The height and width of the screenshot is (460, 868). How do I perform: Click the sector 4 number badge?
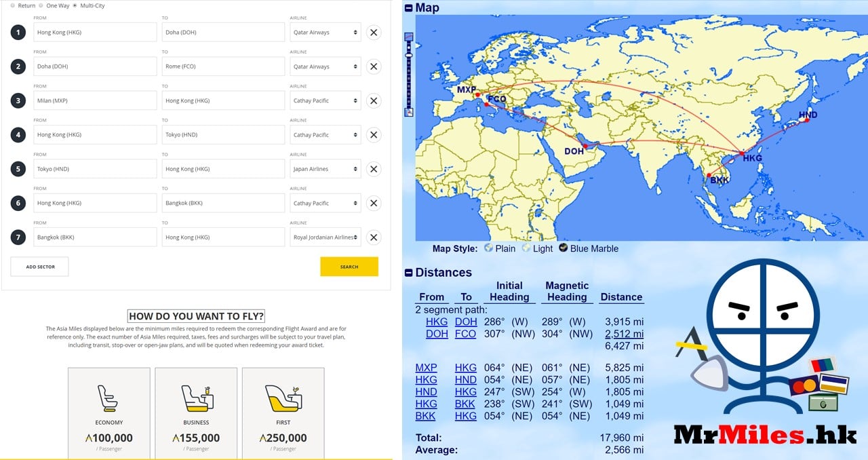point(18,134)
